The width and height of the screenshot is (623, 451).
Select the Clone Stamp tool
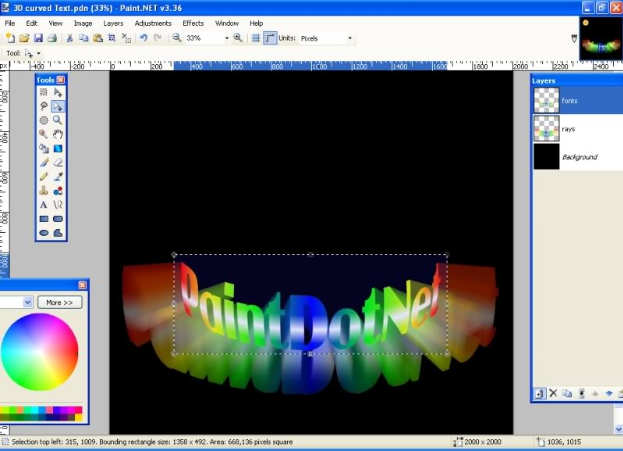[x=44, y=191]
